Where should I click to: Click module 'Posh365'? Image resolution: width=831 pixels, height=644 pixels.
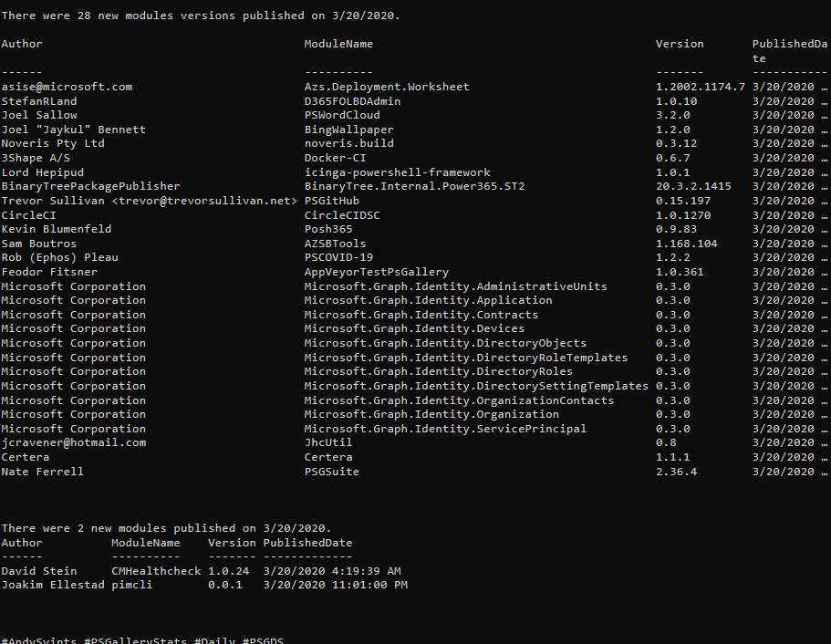(x=328, y=230)
